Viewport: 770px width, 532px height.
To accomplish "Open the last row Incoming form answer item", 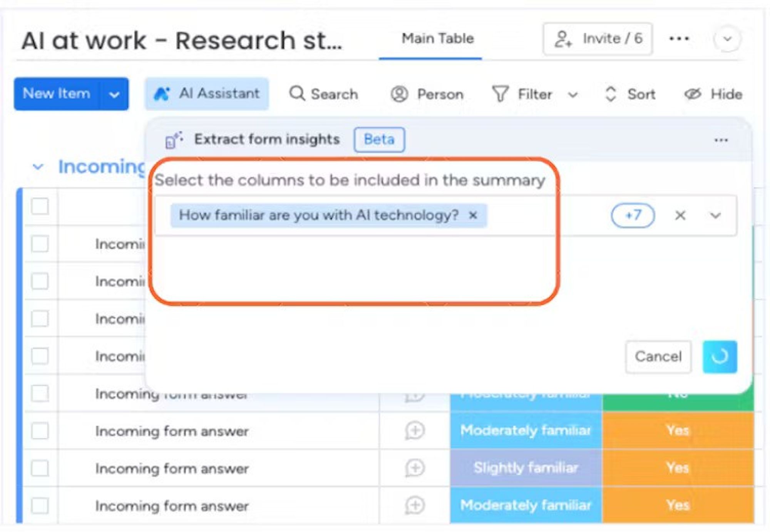I will 172,506.
